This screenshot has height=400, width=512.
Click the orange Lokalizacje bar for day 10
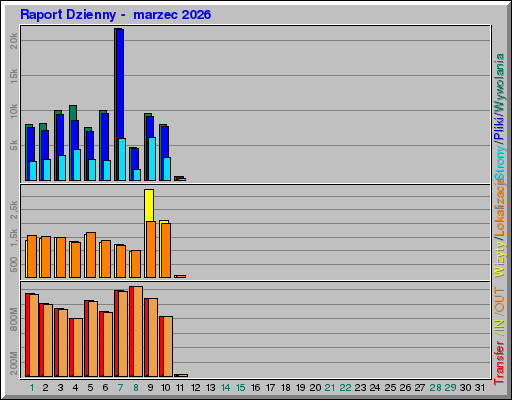pos(166,250)
